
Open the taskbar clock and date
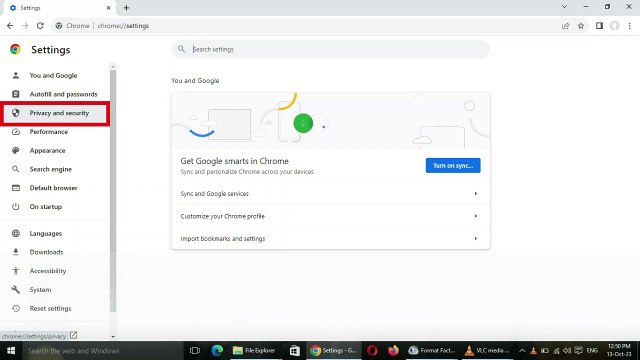click(619, 350)
